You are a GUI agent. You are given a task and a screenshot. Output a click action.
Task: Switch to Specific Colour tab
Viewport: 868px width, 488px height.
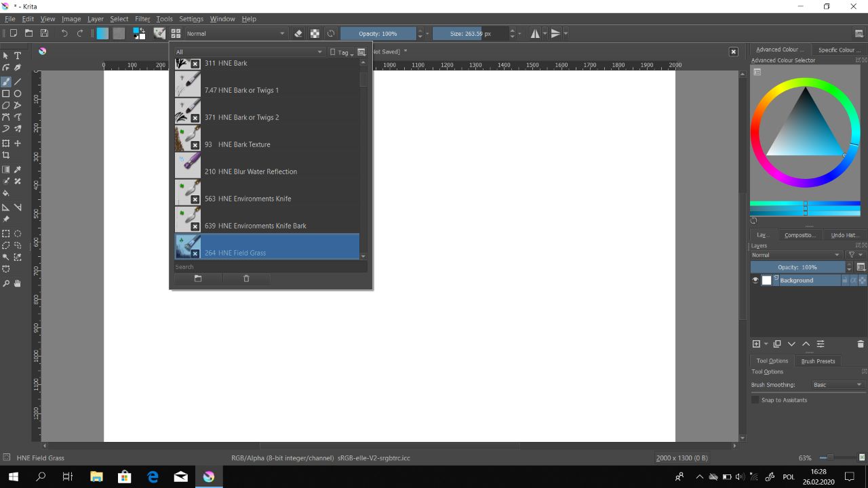[x=840, y=49]
